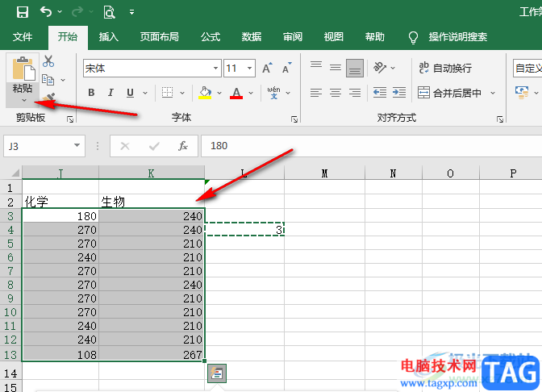This screenshot has height=392, width=542.
Task: Open 合并后居中 dropdown arrow
Action: (493, 93)
